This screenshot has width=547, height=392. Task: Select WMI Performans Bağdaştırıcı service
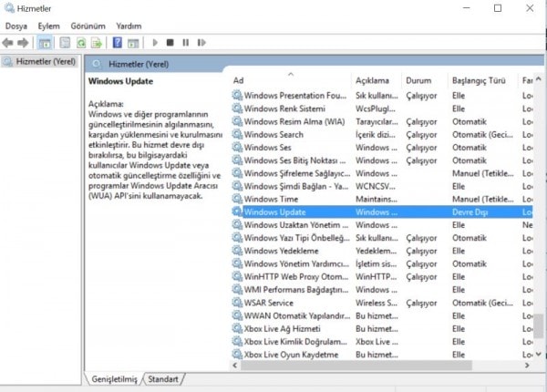382,290
